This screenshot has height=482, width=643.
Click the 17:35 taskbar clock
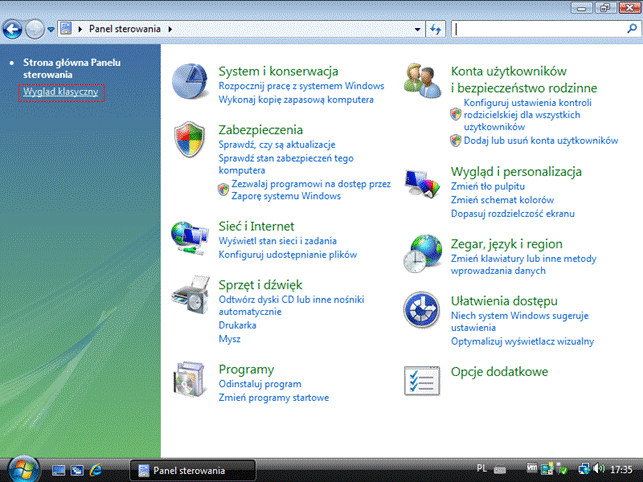(x=621, y=469)
